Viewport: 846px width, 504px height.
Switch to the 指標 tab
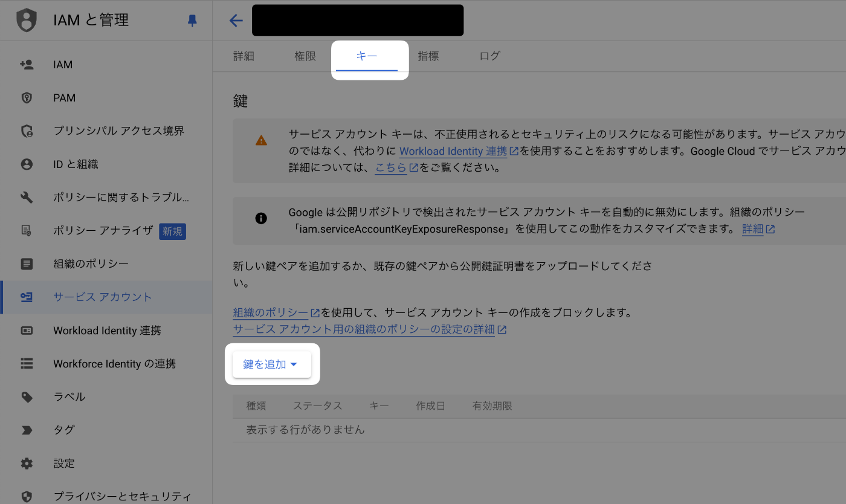(428, 56)
